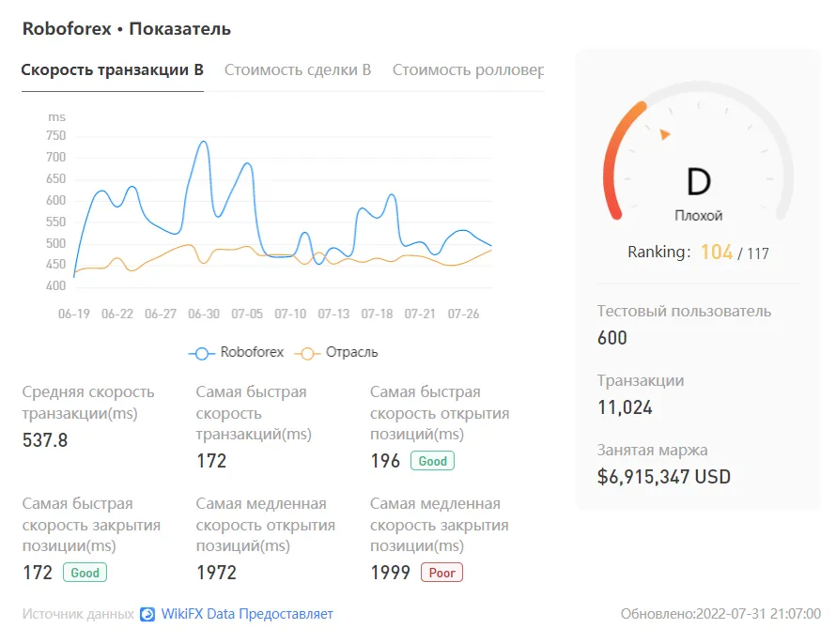Click the Roboforex • Показатель heading
The width and height of the screenshot is (836, 644).
[x=127, y=29]
